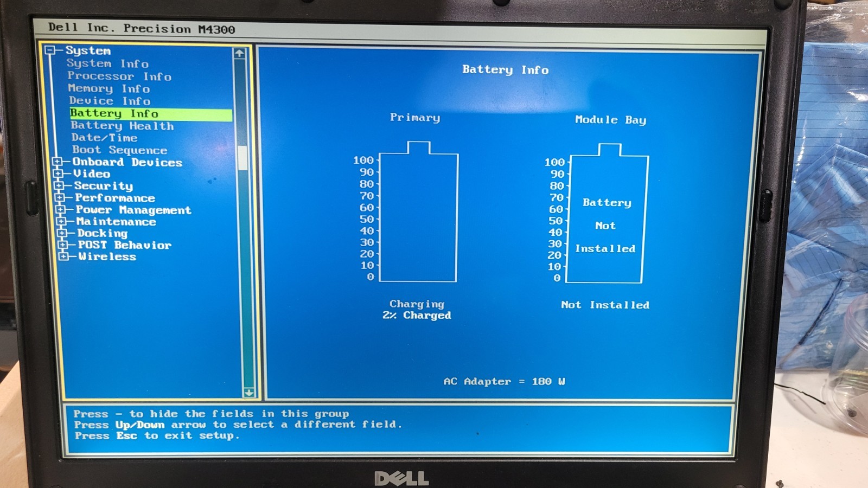Click the Docking label
The height and width of the screenshot is (488, 868).
[x=103, y=233]
